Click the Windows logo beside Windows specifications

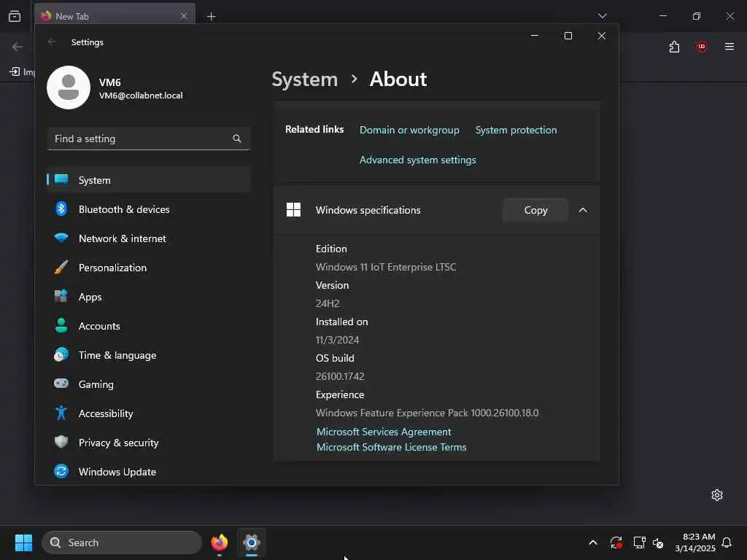pos(293,209)
